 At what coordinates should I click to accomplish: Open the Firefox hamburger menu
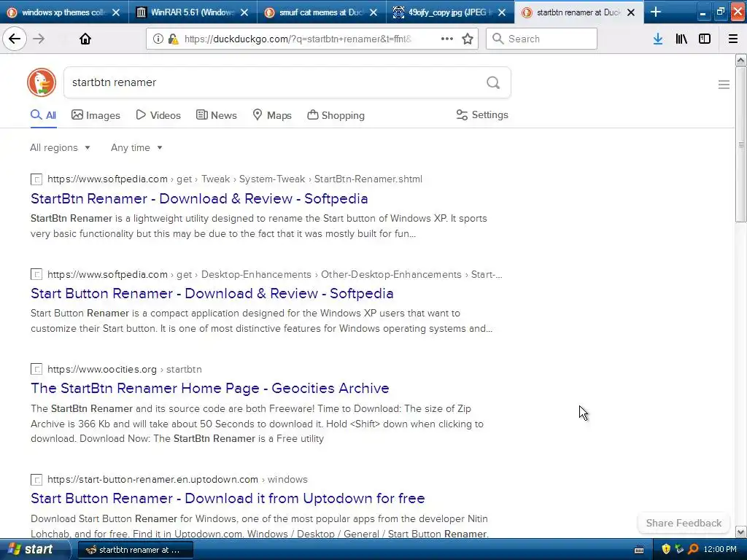(733, 39)
